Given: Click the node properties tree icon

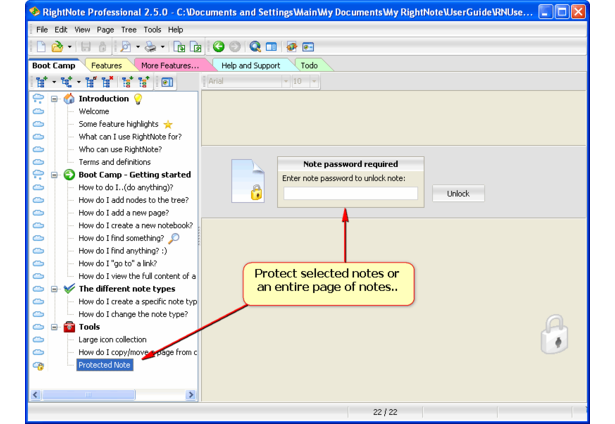Looking at the screenshot, I should click(91, 82).
